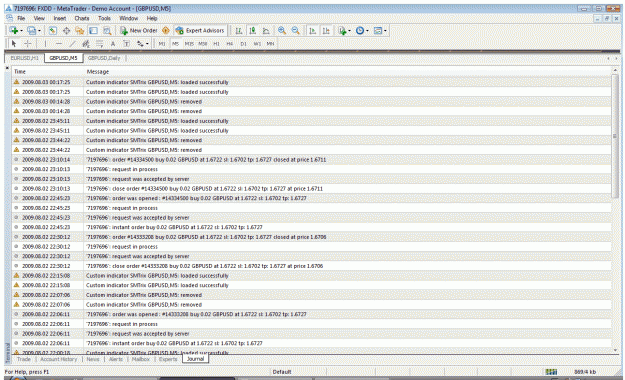This screenshot has height=380, width=625.
Task: Expand the New Chart dropdown arrow
Action: pos(21,31)
